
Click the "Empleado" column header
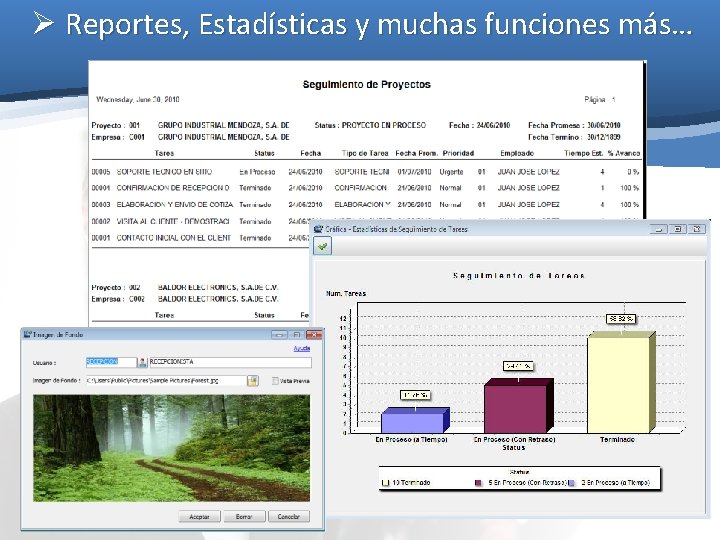517,153
